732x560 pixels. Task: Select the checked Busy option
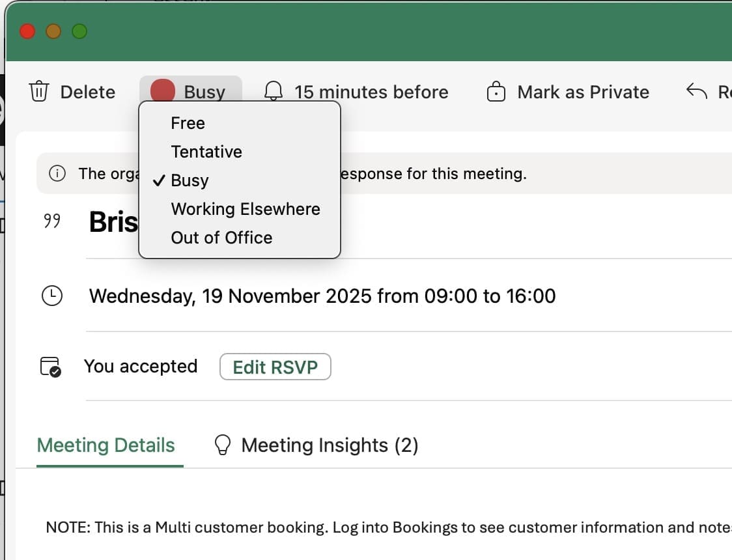pyautogui.click(x=190, y=180)
